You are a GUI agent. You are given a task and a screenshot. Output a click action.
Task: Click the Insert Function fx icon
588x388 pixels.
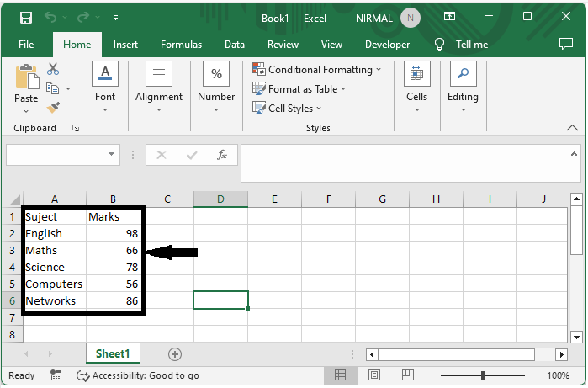point(222,155)
